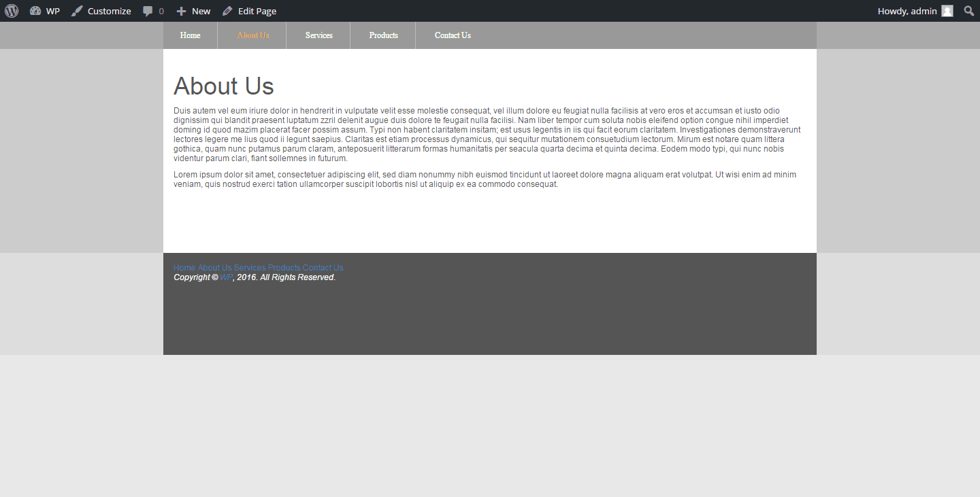This screenshot has height=497, width=980.
Task: Click the About Us page heading
Action: point(224,86)
